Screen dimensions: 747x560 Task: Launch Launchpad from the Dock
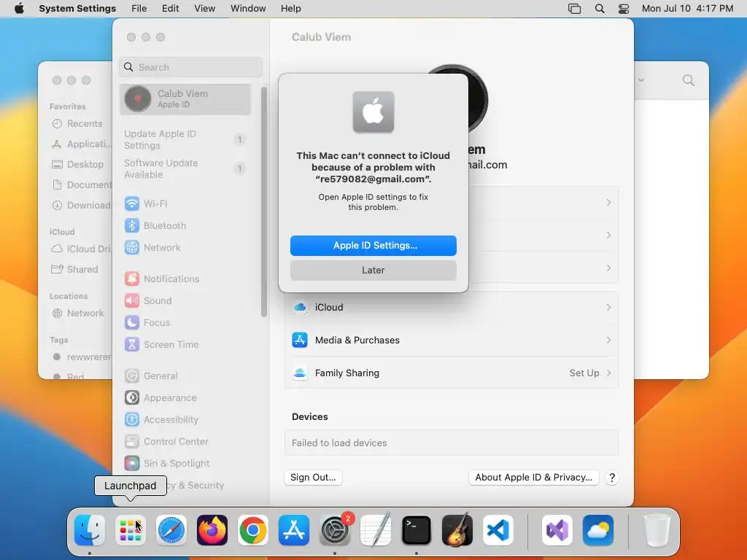pyautogui.click(x=130, y=530)
